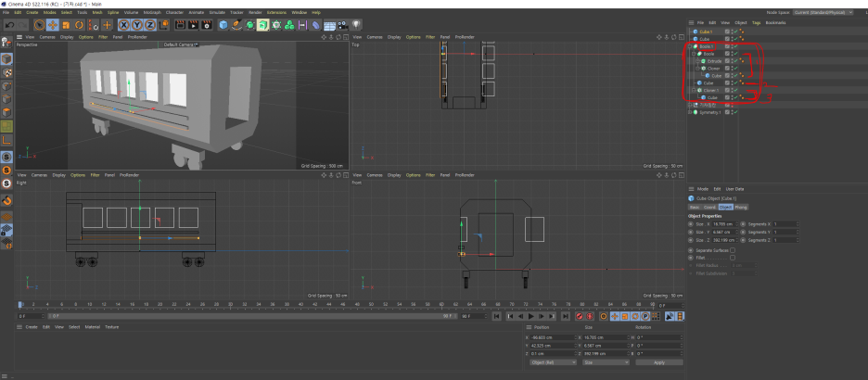The height and width of the screenshot is (380, 868).
Task: Collapse the Boole object under Boole.1
Action: point(694,54)
